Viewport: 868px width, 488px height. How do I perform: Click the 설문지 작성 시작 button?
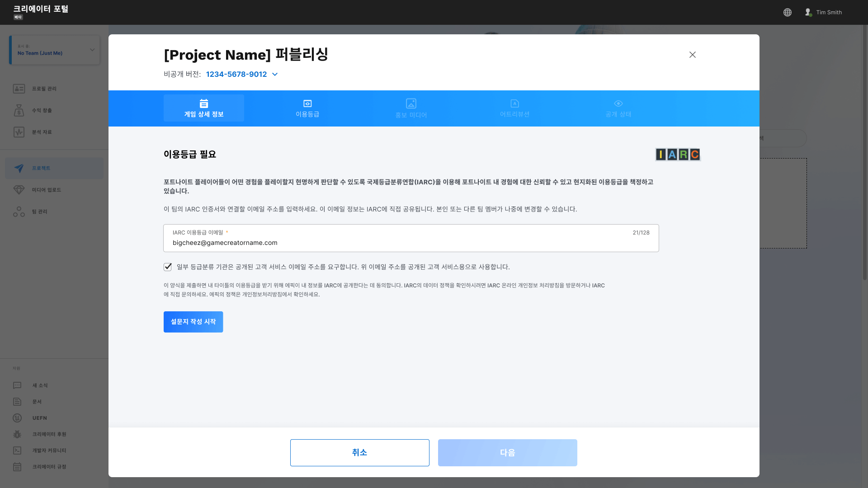tap(193, 322)
